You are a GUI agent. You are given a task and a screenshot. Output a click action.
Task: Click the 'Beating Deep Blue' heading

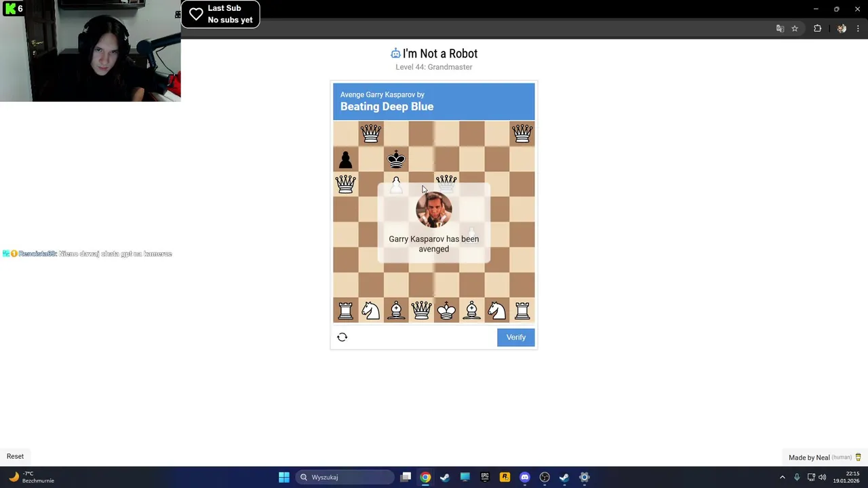pyautogui.click(x=387, y=106)
